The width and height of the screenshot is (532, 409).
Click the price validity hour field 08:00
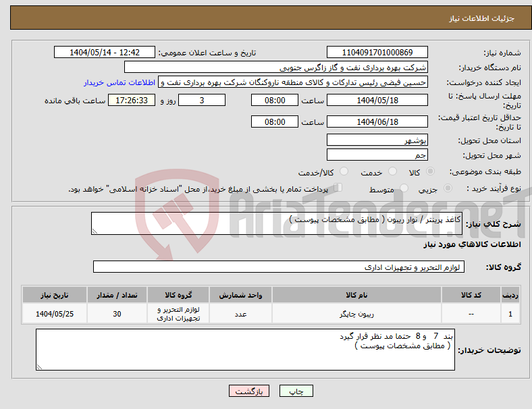pyautogui.click(x=275, y=121)
